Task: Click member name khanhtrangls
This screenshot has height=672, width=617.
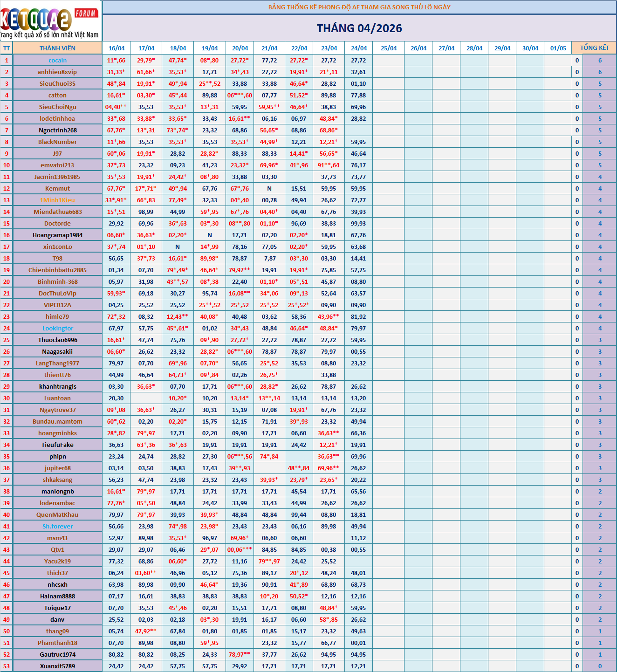Action: (x=57, y=386)
